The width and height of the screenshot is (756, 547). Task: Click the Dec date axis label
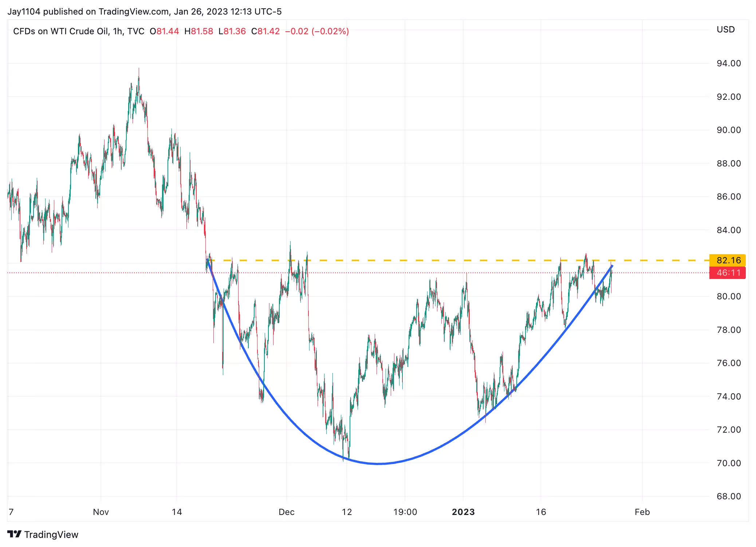[287, 512]
